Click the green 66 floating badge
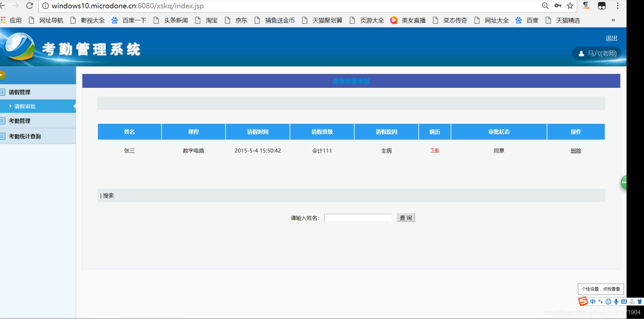Viewport: 644px width, 319px height. pyautogui.click(x=623, y=182)
